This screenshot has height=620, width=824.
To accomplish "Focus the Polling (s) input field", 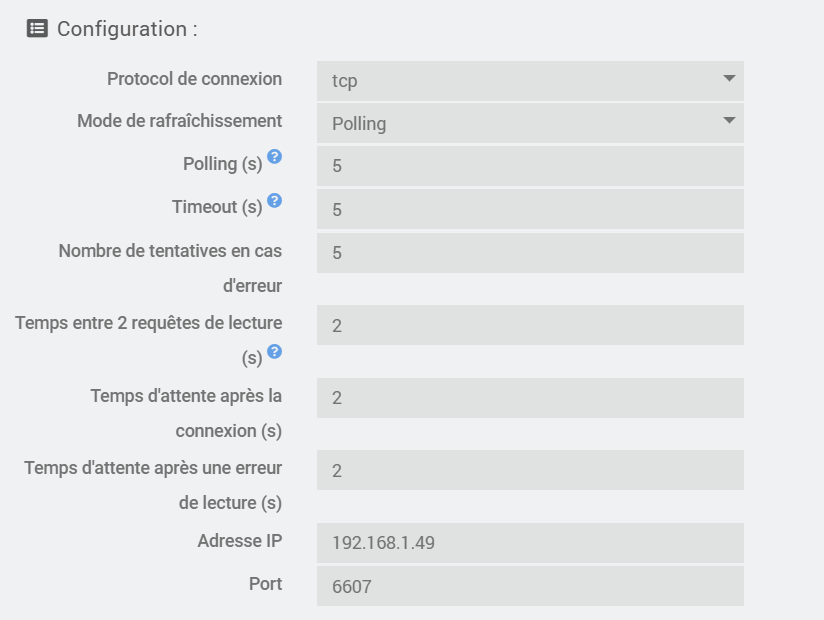I will coord(530,166).
